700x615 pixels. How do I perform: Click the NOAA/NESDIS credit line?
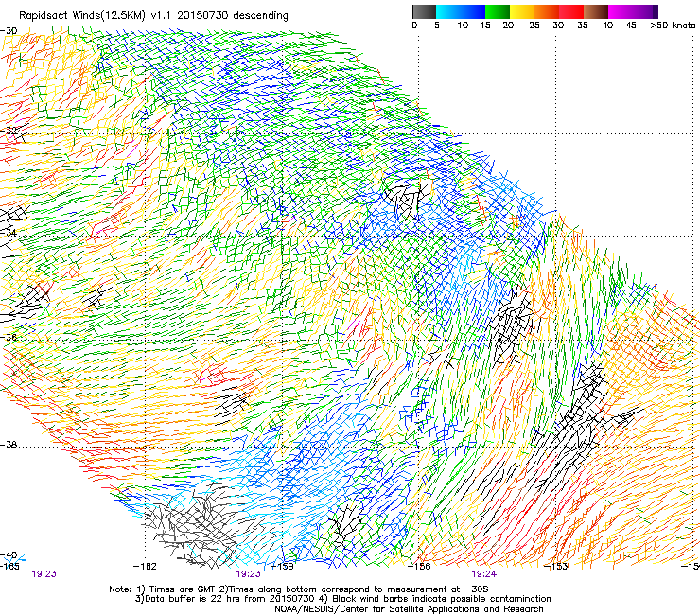pyautogui.click(x=409, y=609)
